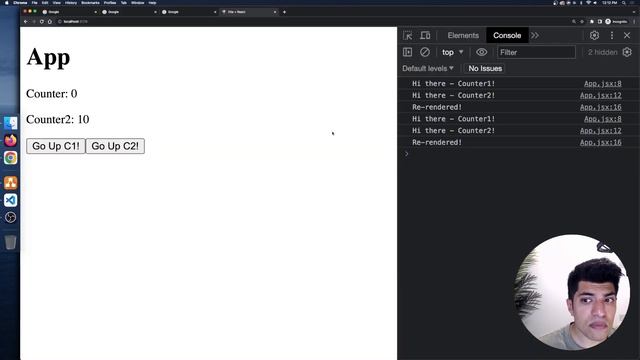
Task: Switch to the second Google tab
Action: [129, 12]
